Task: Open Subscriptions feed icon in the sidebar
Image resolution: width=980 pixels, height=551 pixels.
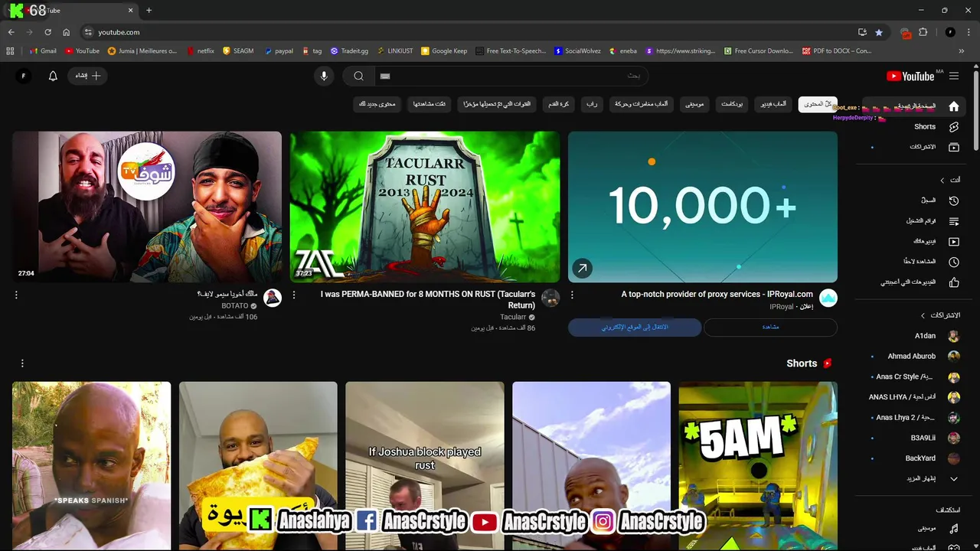Action: (x=953, y=147)
